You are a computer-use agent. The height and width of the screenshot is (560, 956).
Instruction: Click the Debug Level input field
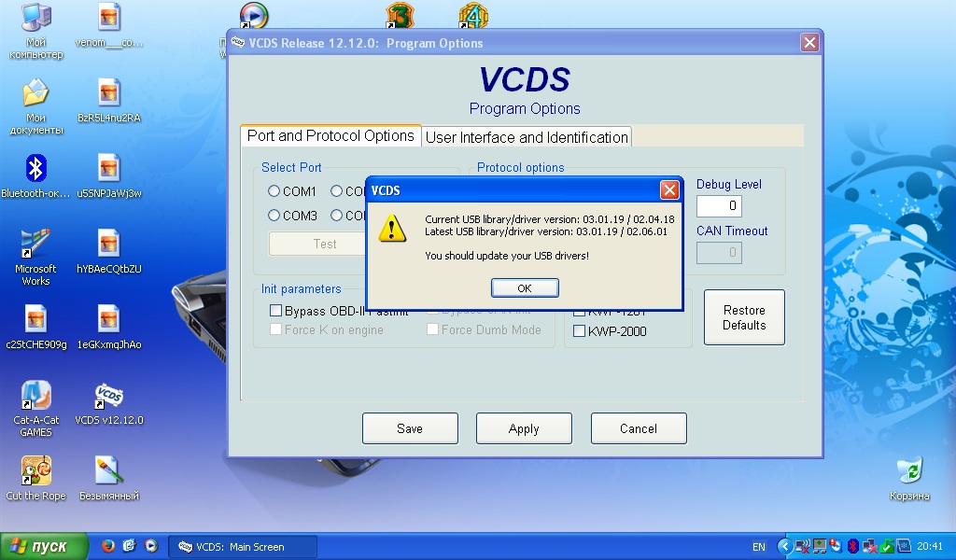719,206
